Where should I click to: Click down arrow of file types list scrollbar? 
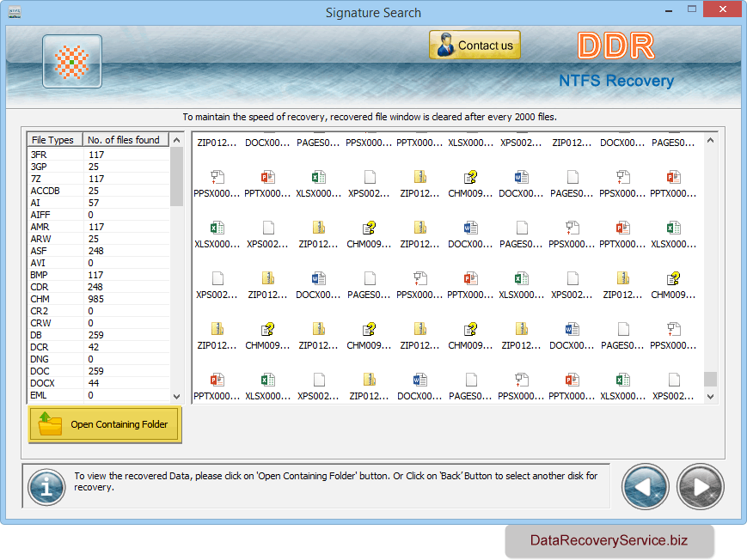177,396
